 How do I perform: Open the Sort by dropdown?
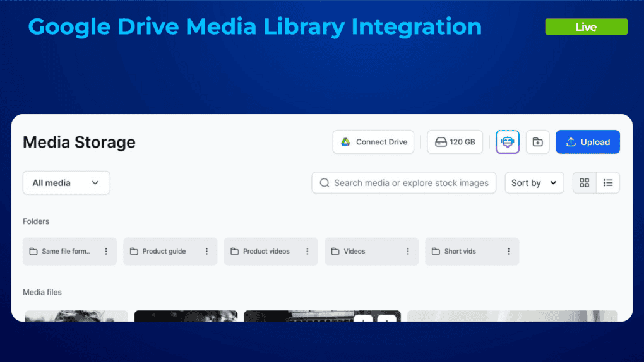(534, 183)
